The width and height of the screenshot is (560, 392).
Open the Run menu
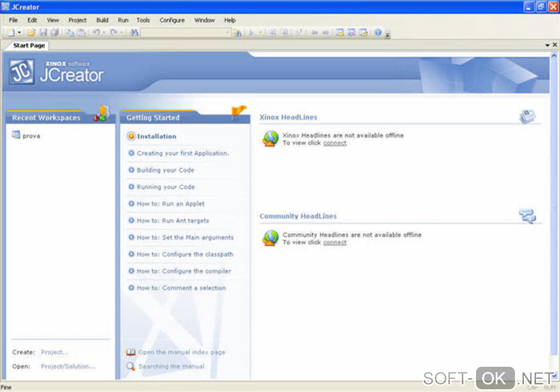pyautogui.click(x=123, y=20)
